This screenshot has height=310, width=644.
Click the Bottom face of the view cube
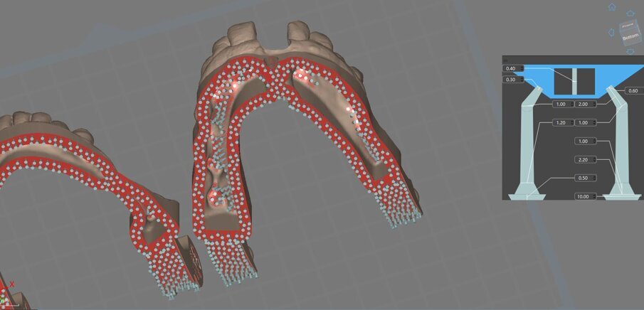point(630,36)
